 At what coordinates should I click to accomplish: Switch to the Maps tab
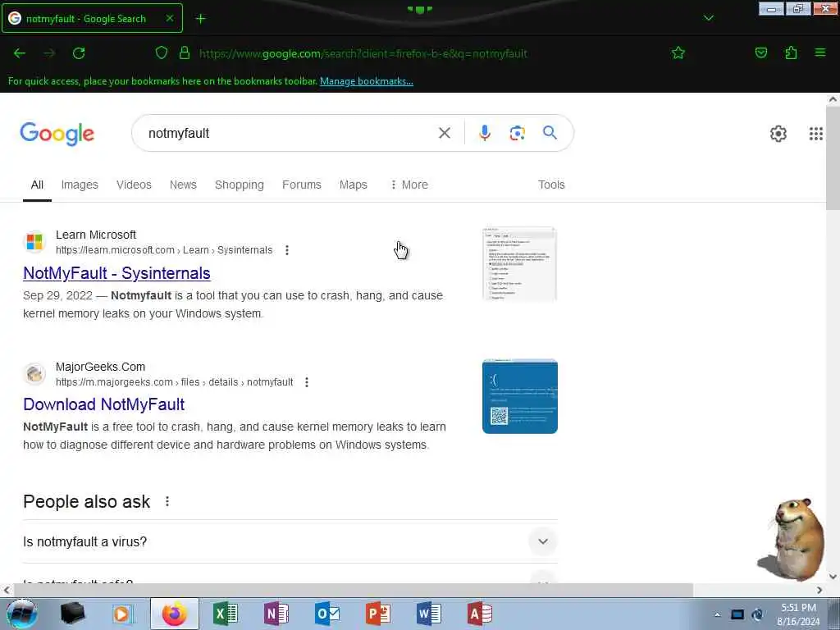(x=353, y=185)
